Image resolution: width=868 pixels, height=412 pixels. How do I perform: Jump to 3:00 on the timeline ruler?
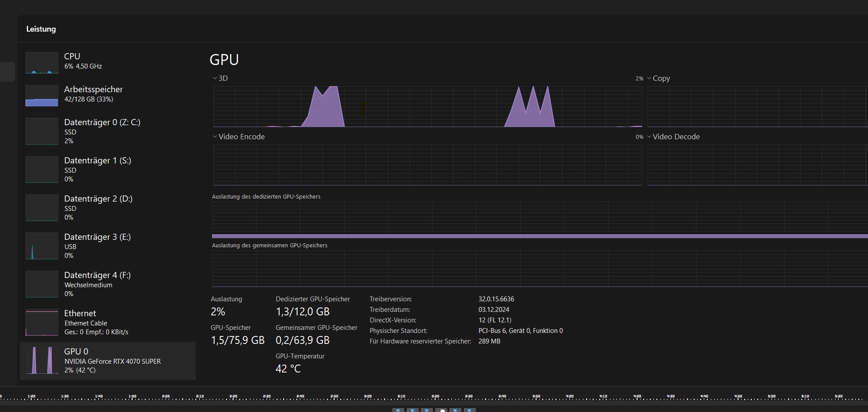pos(368,398)
